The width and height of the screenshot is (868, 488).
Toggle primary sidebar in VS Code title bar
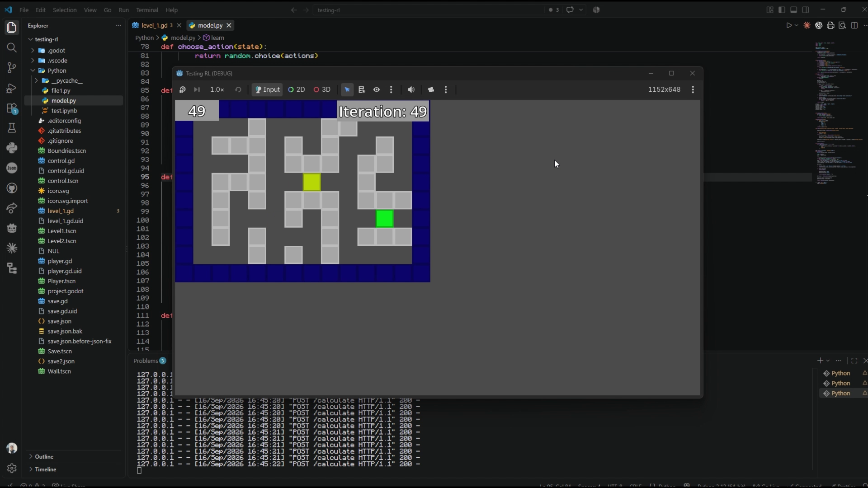(782, 10)
